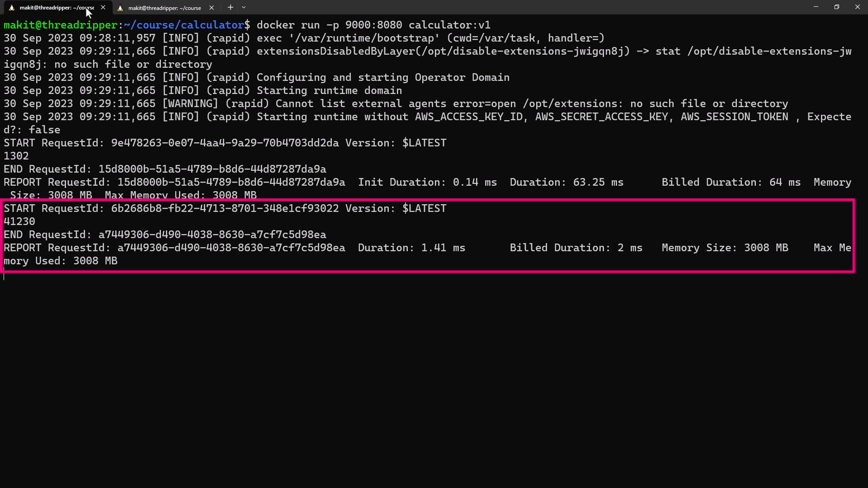Image resolution: width=868 pixels, height=488 pixels.
Task: Click the blinking cursor on the empty line
Action: (x=5, y=275)
